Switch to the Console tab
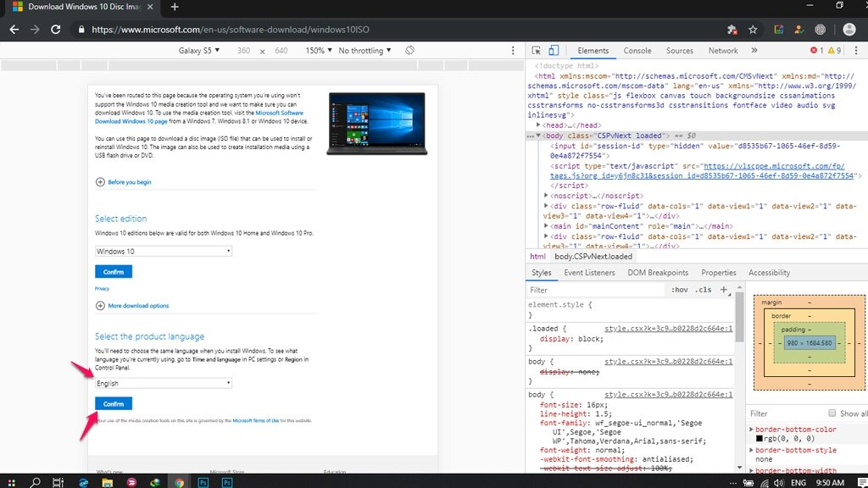868x488 pixels. 637,50
